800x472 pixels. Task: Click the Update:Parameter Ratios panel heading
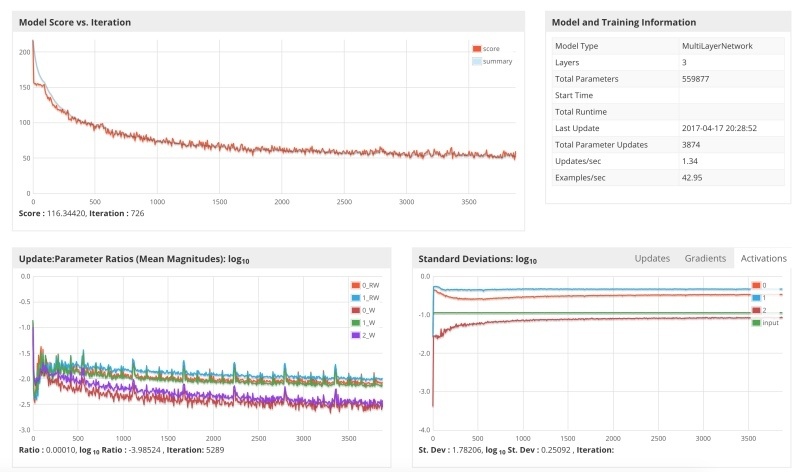tap(134, 259)
